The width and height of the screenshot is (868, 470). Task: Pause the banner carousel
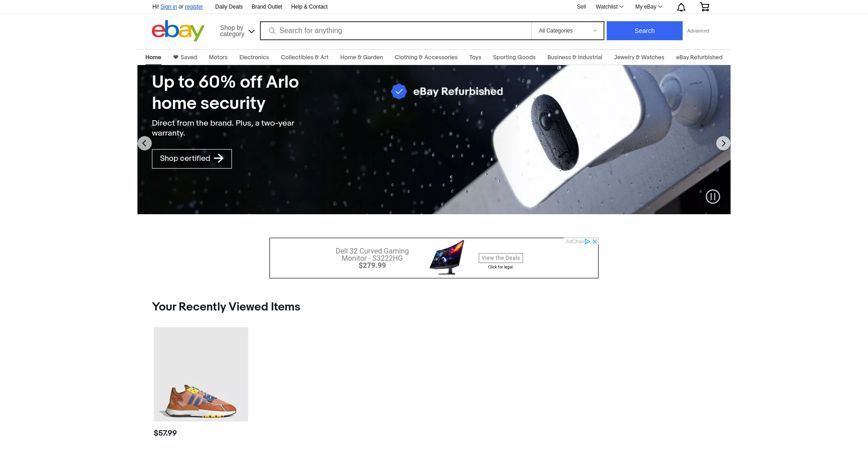click(713, 197)
